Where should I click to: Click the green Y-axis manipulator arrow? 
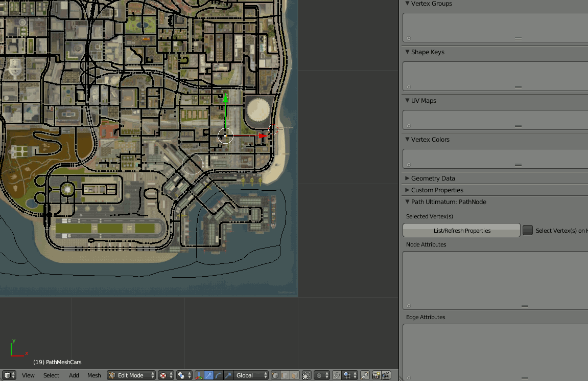click(x=225, y=98)
